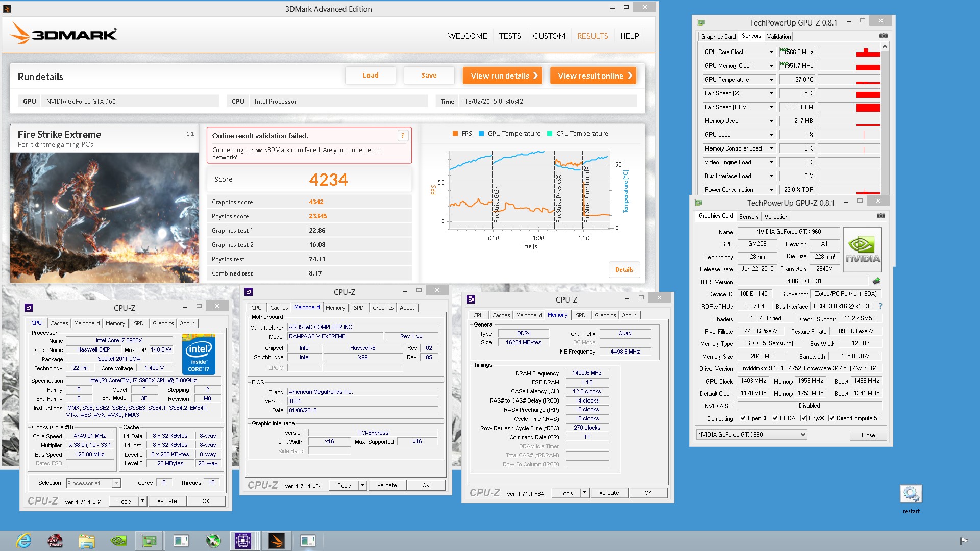Switch to the SPD tab in CPU-Z Memory window

click(x=580, y=315)
